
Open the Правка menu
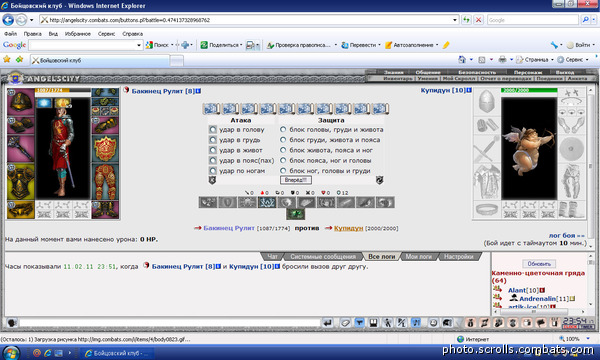point(33,34)
